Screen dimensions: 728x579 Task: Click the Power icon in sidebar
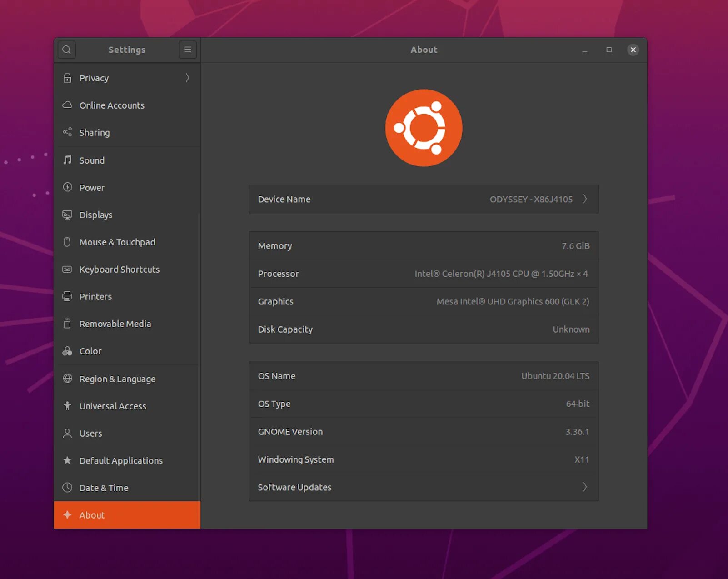click(67, 187)
